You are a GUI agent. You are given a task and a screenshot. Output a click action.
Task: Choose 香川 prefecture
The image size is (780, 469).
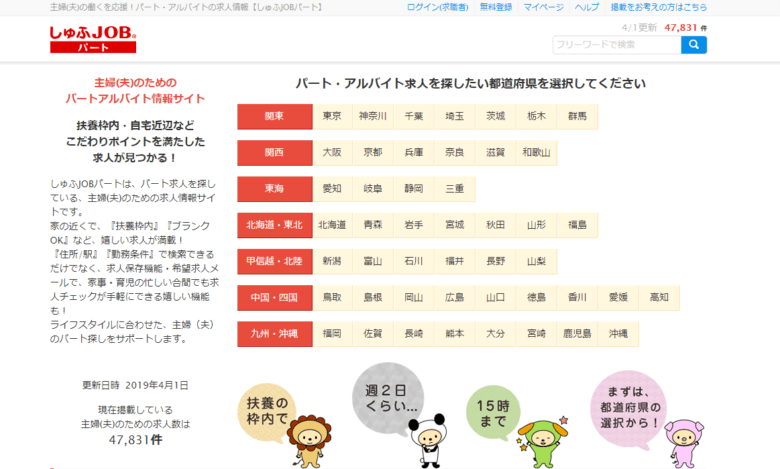pos(577,298)
